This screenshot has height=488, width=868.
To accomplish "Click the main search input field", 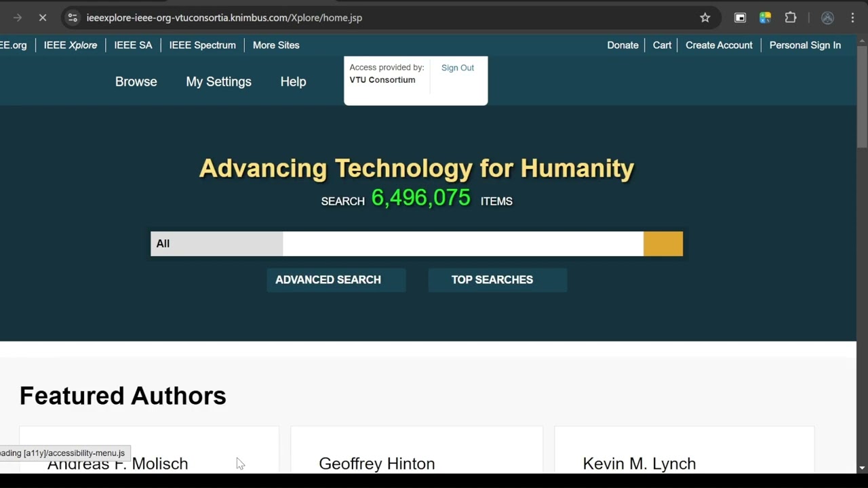I will (x=463, y=244).
